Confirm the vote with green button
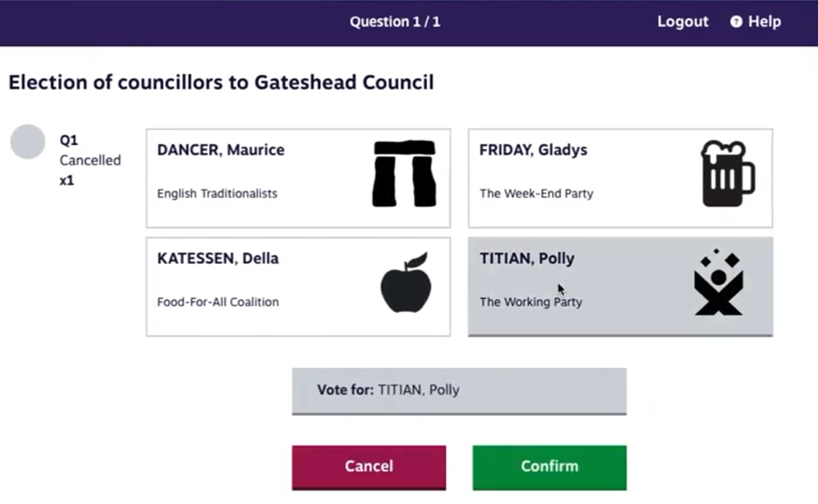 coord(549,466)
